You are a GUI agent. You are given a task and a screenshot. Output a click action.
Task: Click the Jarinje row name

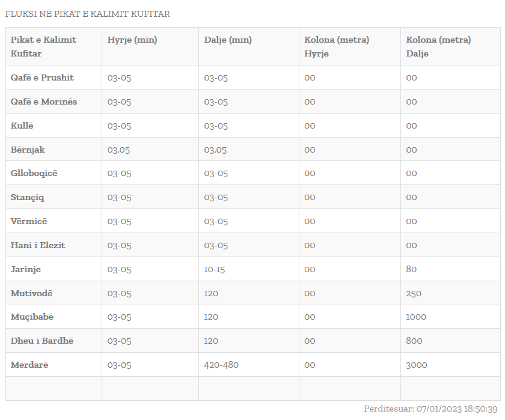[26, 269]
